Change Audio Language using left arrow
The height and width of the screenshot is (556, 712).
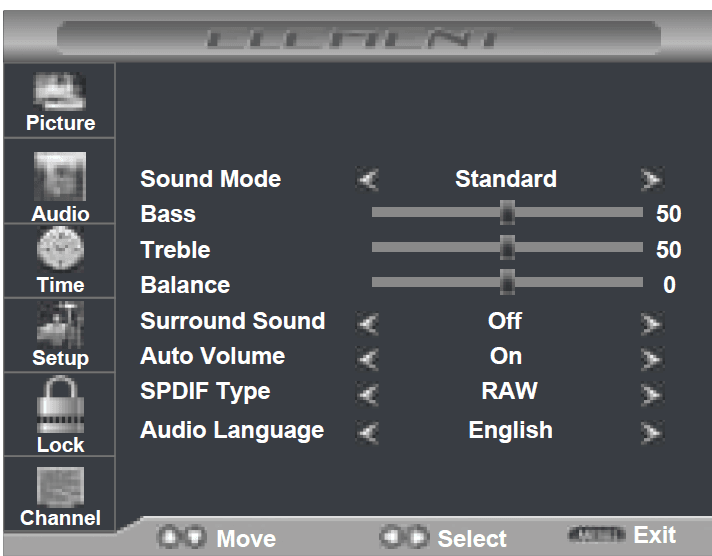point(368,432)
